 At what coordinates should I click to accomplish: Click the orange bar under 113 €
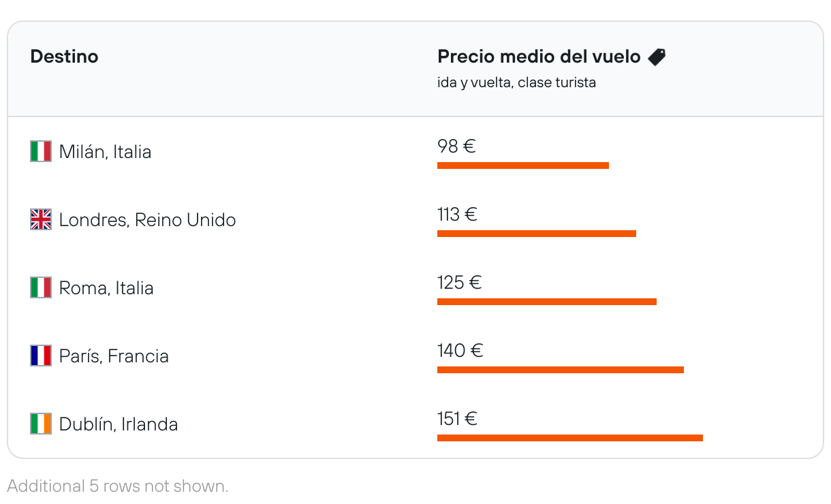[x=536, y=234]
